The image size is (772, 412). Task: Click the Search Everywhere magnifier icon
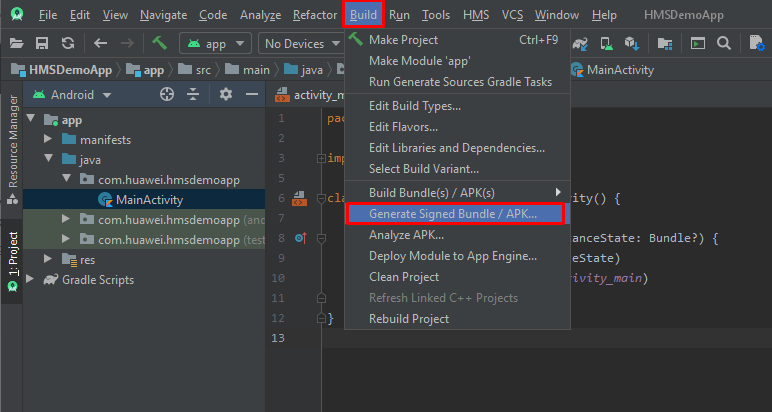[x=723, y=43]
